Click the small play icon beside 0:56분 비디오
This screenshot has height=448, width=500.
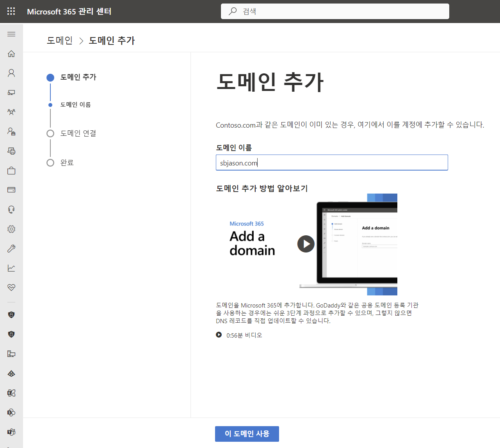tap(219, 335)
